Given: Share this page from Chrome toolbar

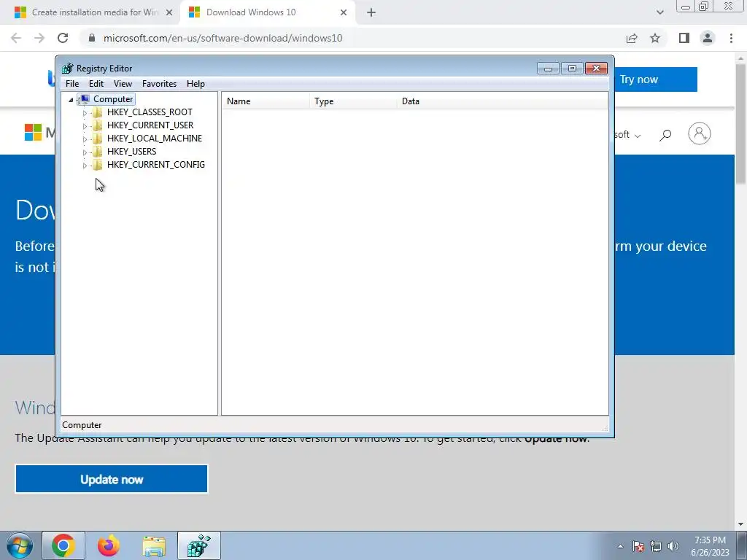Looking at the screenshot, I should pos(632,38).
